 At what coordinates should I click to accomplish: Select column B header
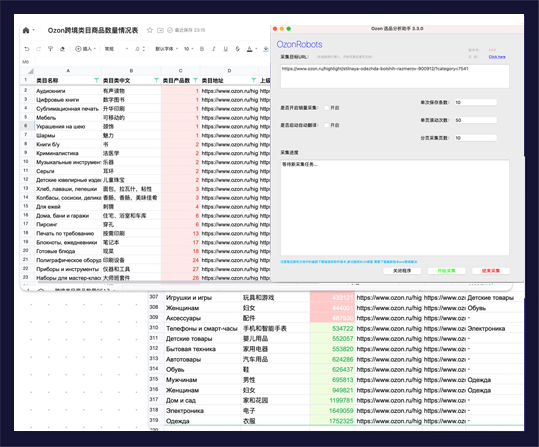pos(131,71)
